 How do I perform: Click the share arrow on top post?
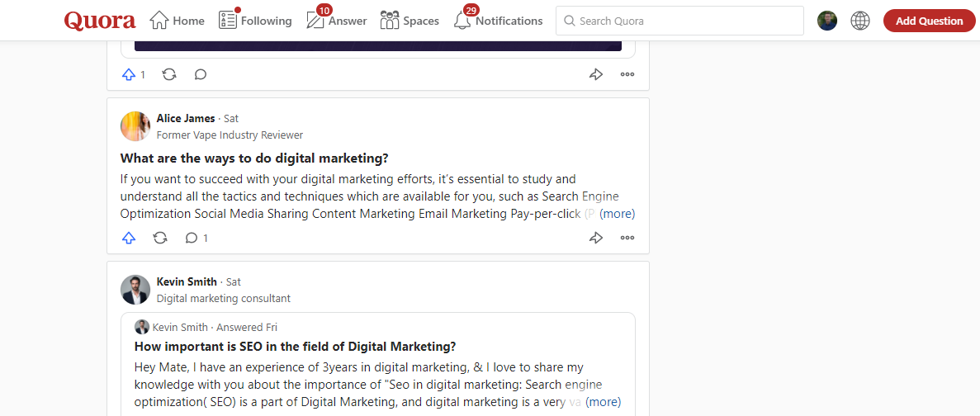pos(596,75)
